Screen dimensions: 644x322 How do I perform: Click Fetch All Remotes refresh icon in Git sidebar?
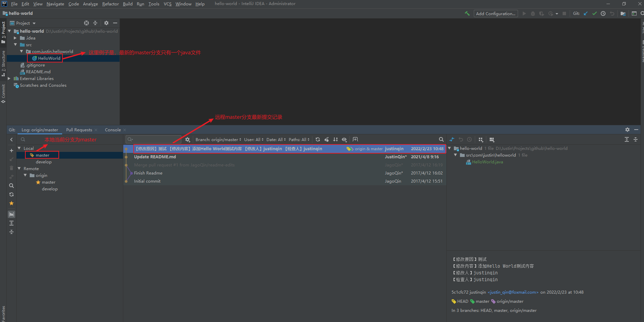point(11,194)
